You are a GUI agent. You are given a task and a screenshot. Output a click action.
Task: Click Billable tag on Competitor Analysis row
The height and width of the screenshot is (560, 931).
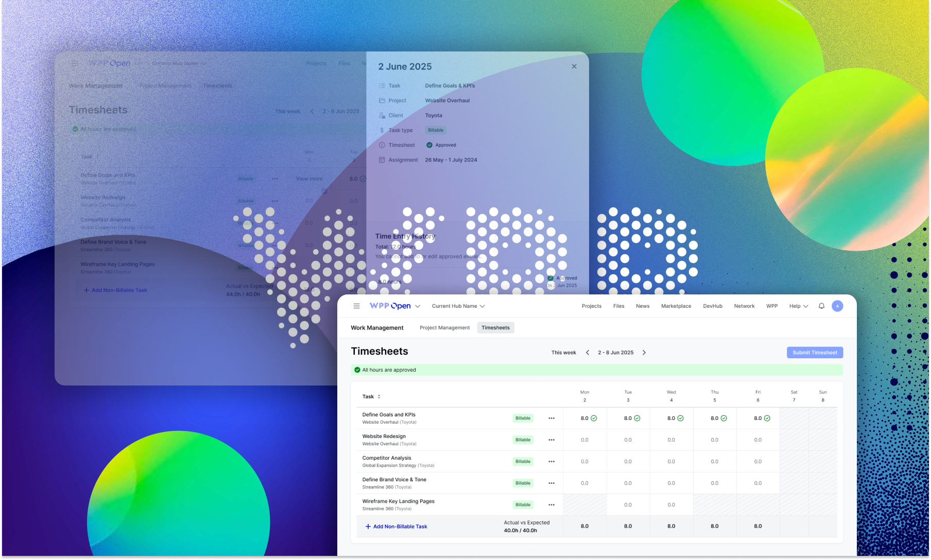point(523,462)
